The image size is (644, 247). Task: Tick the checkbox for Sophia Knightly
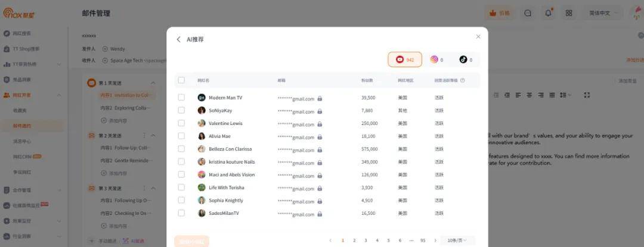181,200
